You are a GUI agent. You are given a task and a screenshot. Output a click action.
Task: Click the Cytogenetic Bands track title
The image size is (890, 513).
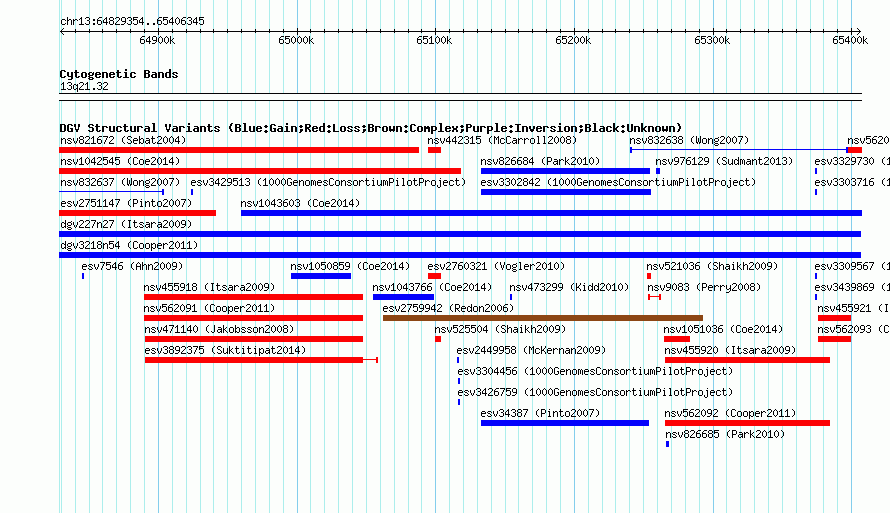click(119, 74)
